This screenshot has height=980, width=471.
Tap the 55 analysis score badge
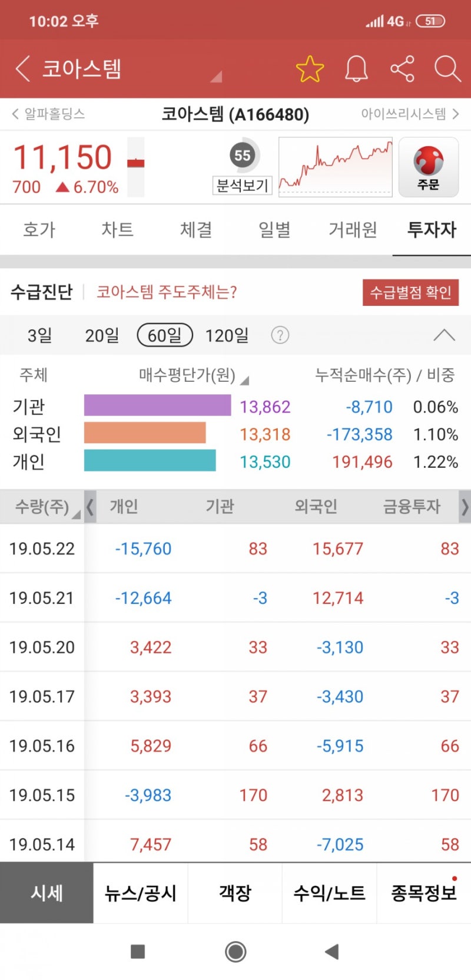[243, 156]
